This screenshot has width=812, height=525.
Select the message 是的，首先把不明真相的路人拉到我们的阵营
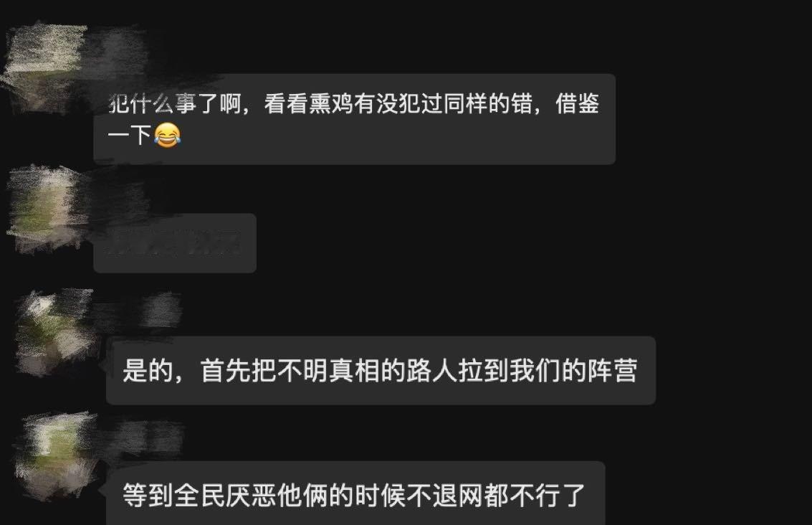[381, 371]
